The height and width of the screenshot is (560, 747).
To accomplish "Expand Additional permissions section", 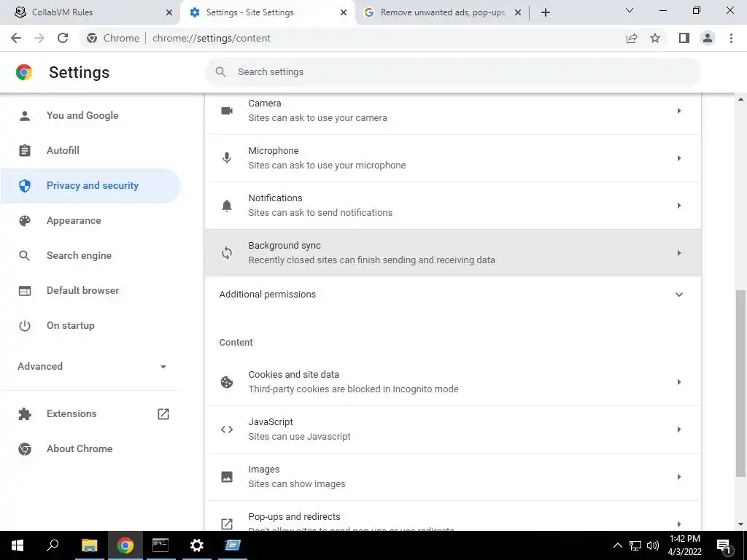I will [453, 295].
